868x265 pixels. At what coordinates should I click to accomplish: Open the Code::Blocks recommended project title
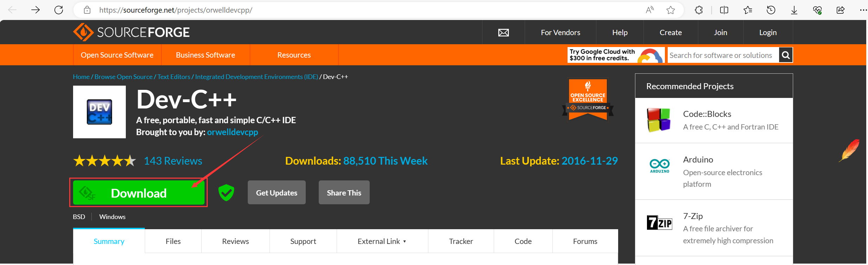(707, 114)
